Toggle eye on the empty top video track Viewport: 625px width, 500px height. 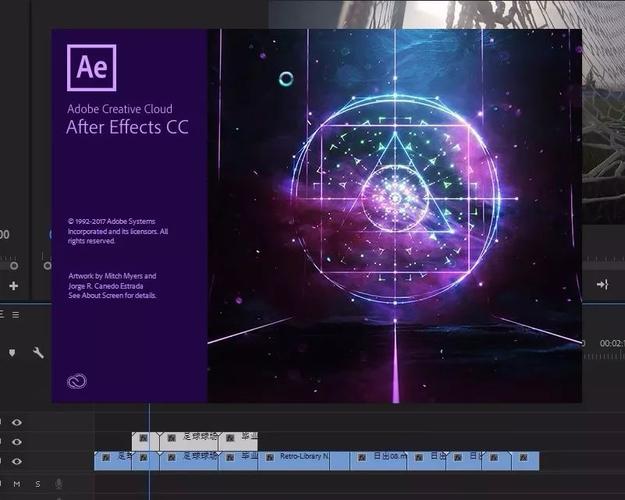click(17, 422)
